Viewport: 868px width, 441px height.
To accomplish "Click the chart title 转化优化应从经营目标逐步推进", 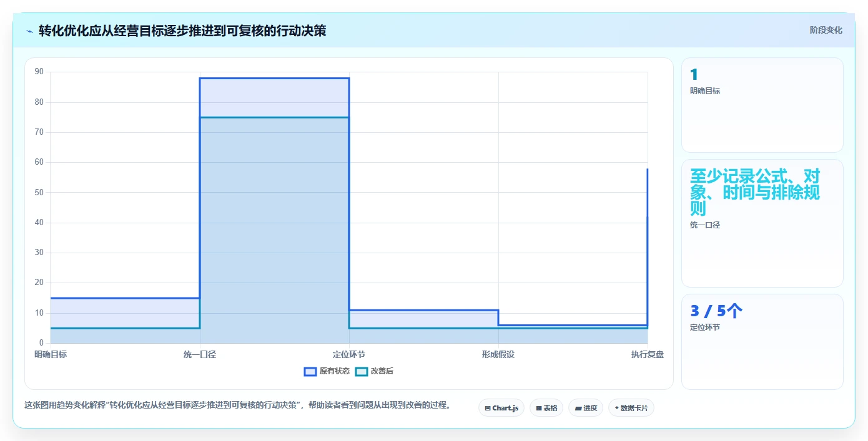I will pyautogui.click(x=182, y=31).
